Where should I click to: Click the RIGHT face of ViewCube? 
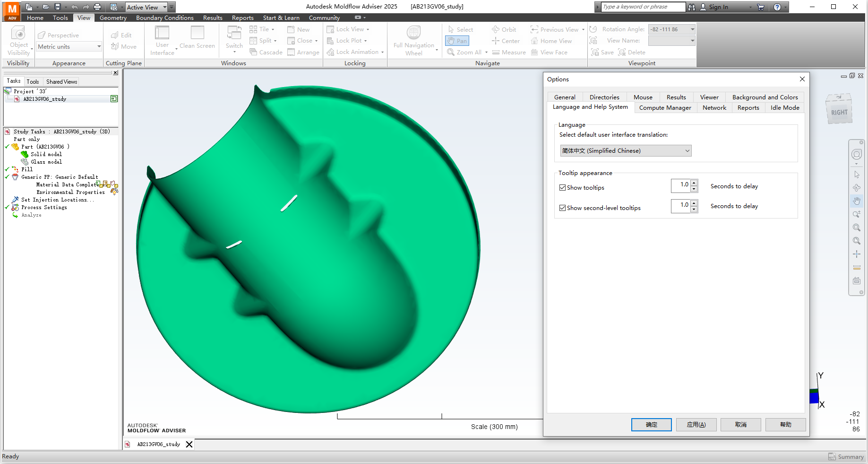pyautogui.click(x=839, y=112)
